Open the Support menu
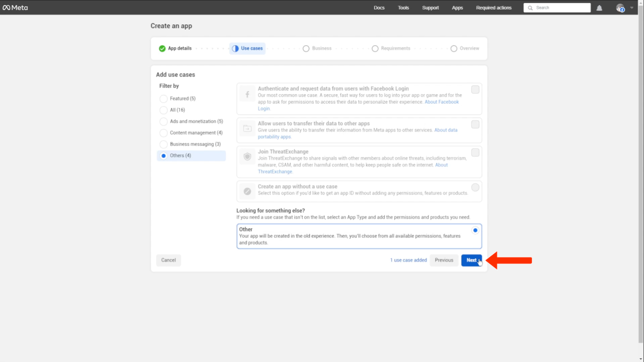 coord(430,8)
